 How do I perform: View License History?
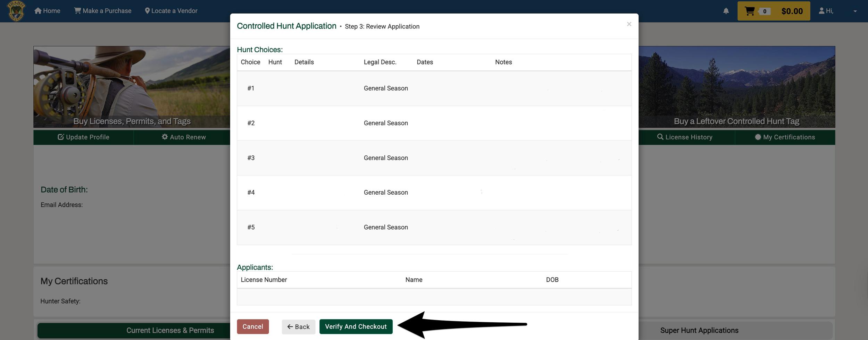tap(684, 137)
